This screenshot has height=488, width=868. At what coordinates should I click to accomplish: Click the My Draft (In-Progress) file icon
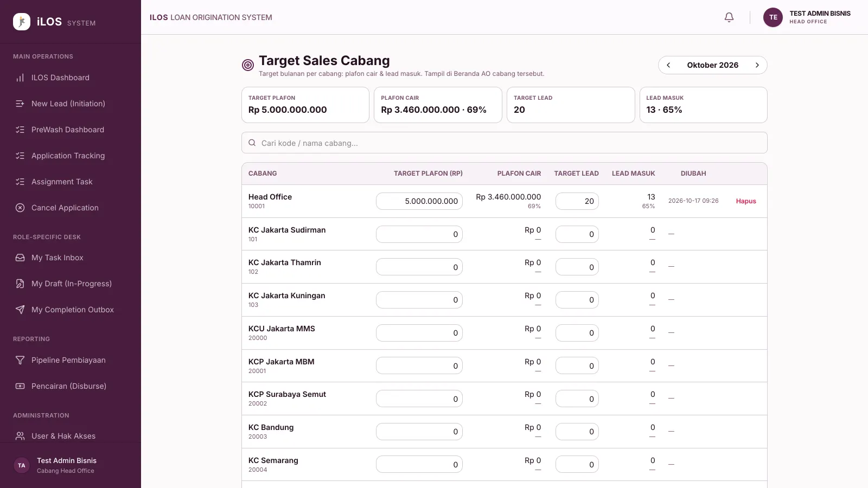pyautogui.click(x=20, y=284)
